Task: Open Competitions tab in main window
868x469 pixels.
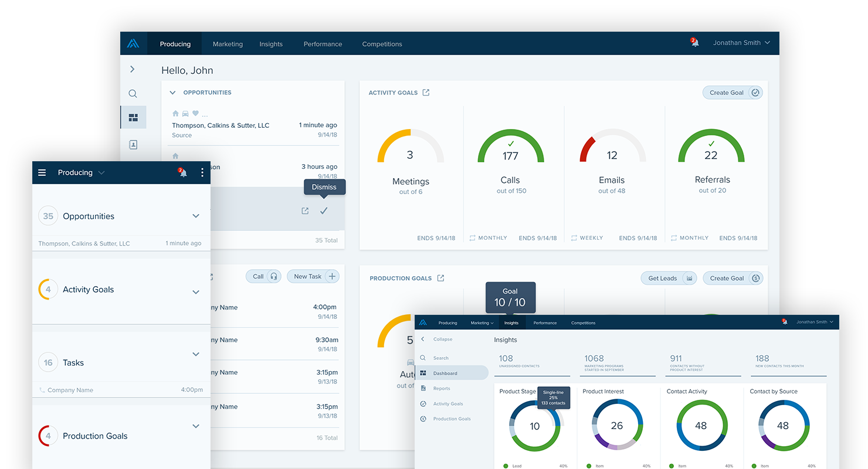Action: coord(382,44)
